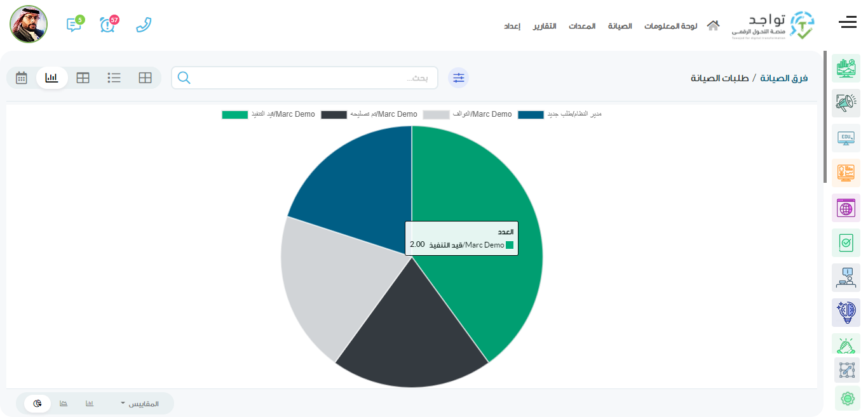
Task: Select the pie chart type button
Action: click(37, 403)
